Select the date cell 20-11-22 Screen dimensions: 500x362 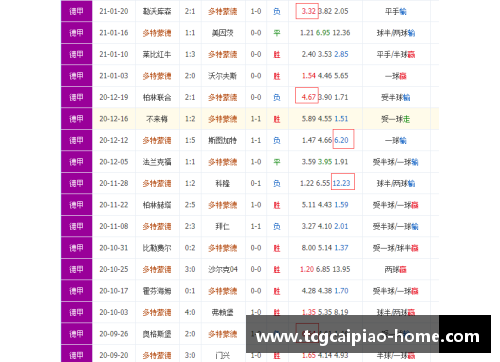114,205
